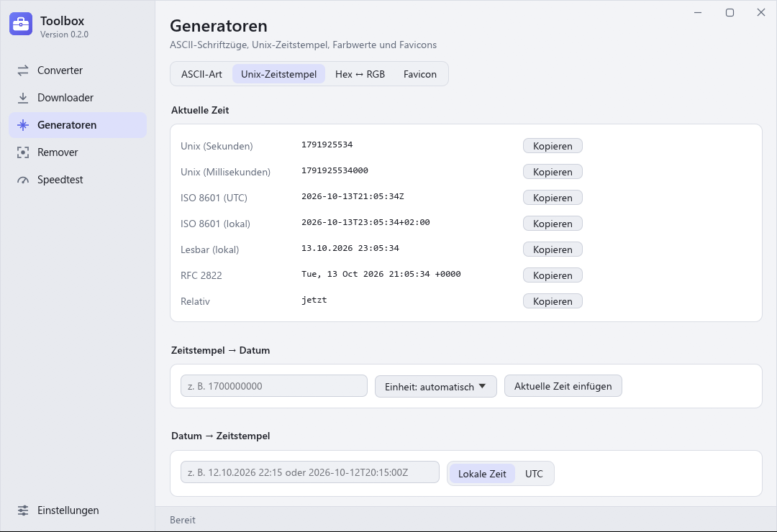Screen dimensions: 777x532
Task: Open the Hex ↔ RGB tab
Action: click(360, 74)
